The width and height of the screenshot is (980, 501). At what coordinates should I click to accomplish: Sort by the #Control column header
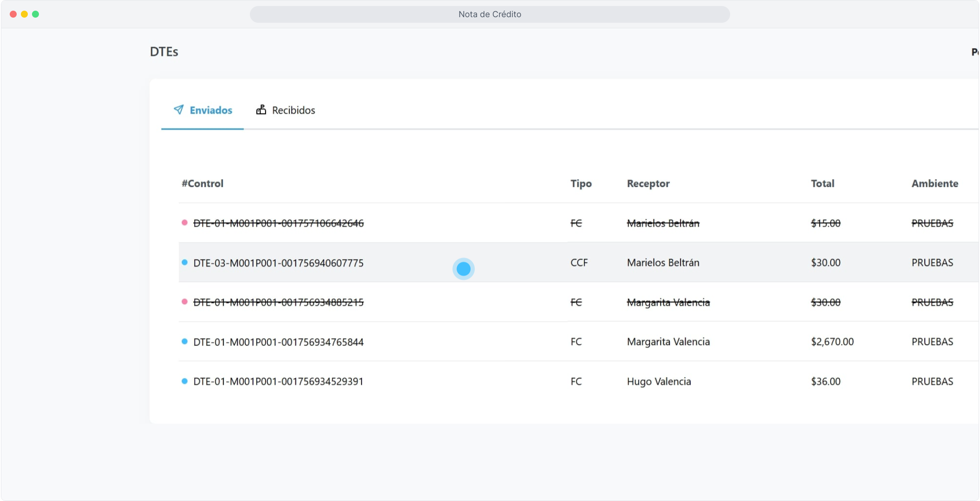click(203, 184)
